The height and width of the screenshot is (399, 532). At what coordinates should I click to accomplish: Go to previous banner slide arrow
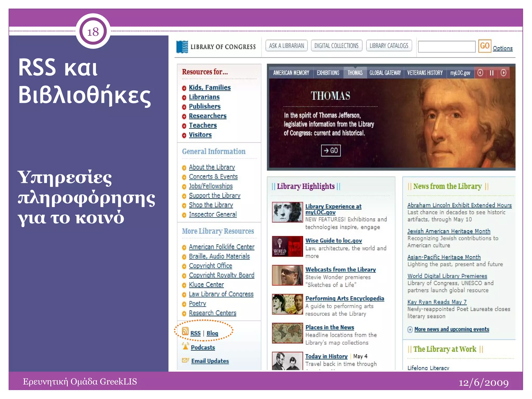coord(480,73)
